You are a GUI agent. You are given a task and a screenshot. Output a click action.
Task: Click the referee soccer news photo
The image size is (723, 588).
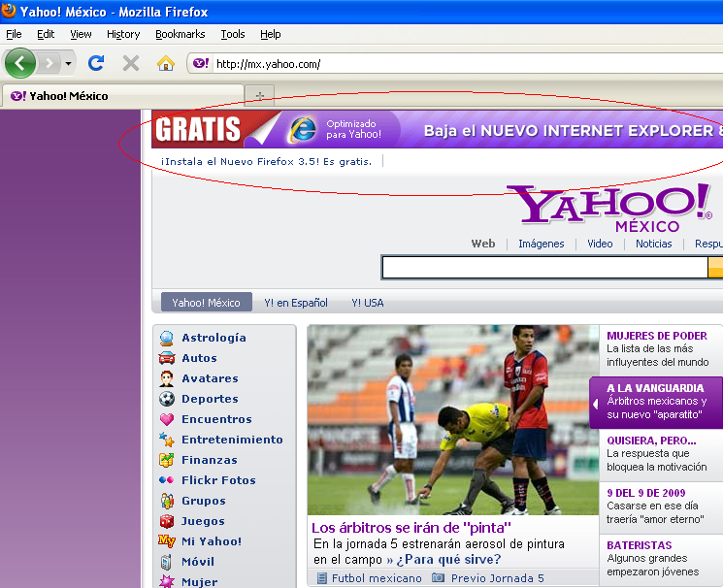453,420
